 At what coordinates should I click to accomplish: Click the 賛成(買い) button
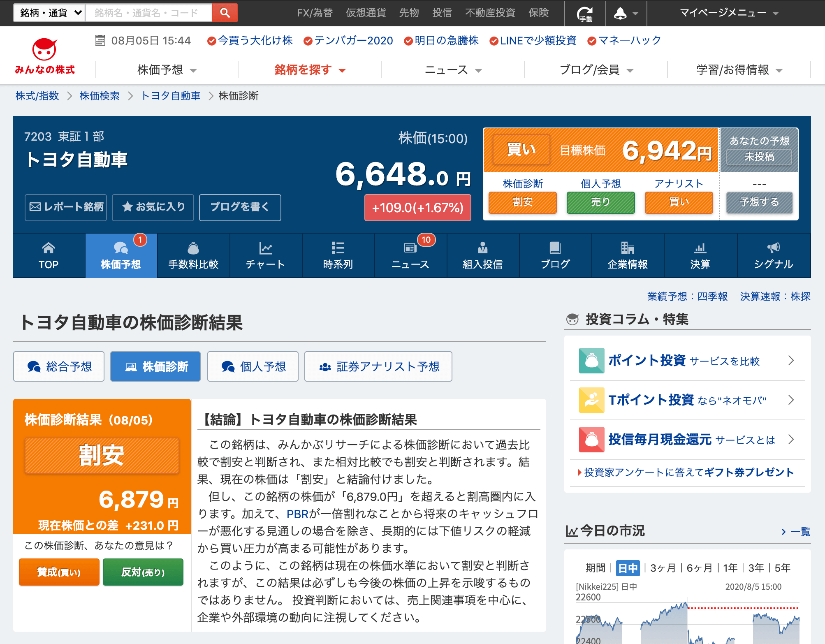[59, 572]
